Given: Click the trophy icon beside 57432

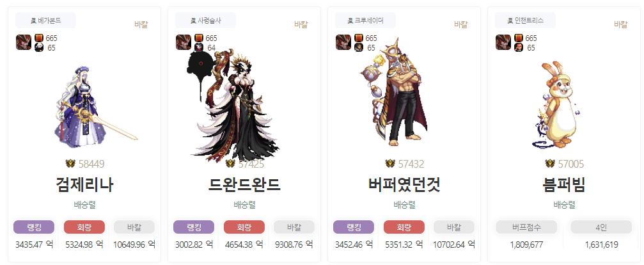Looking at the screenshot, I should tap(390, 164).
